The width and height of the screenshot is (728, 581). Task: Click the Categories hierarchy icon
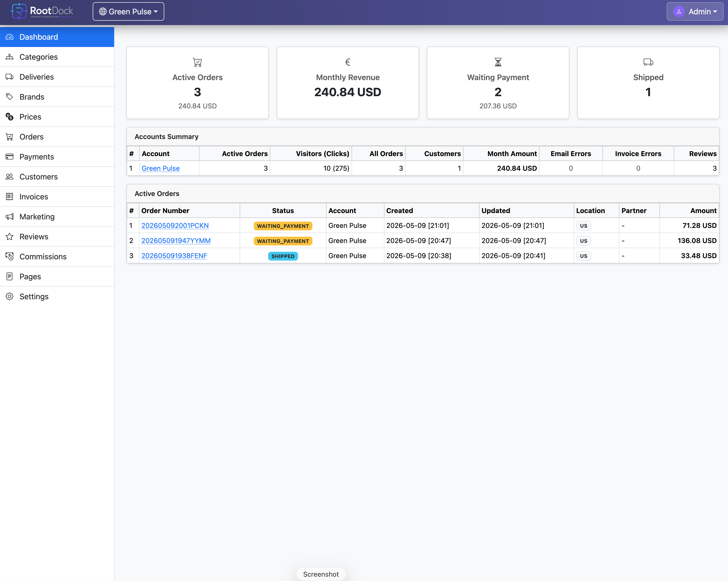coord(9,57)
